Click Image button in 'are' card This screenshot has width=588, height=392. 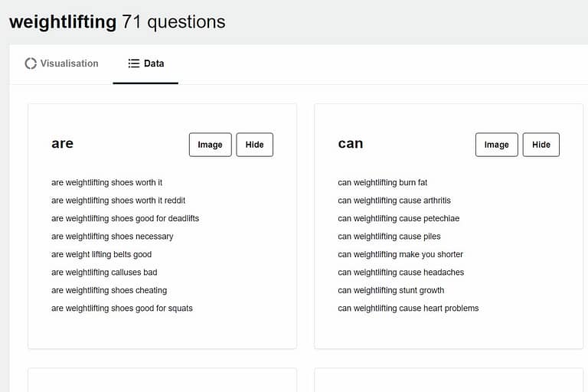[211, 145]
